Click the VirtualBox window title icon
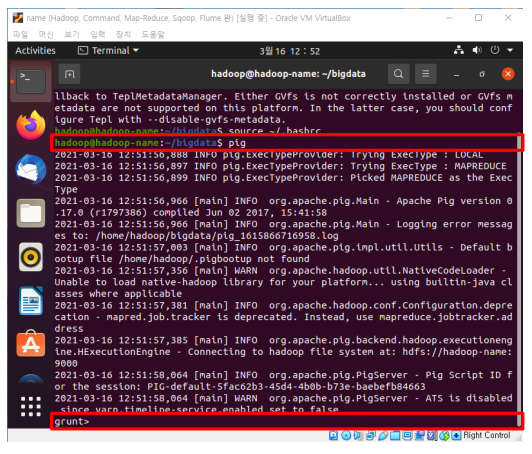This screenshot has width=532, height=454. coord(18,18)
